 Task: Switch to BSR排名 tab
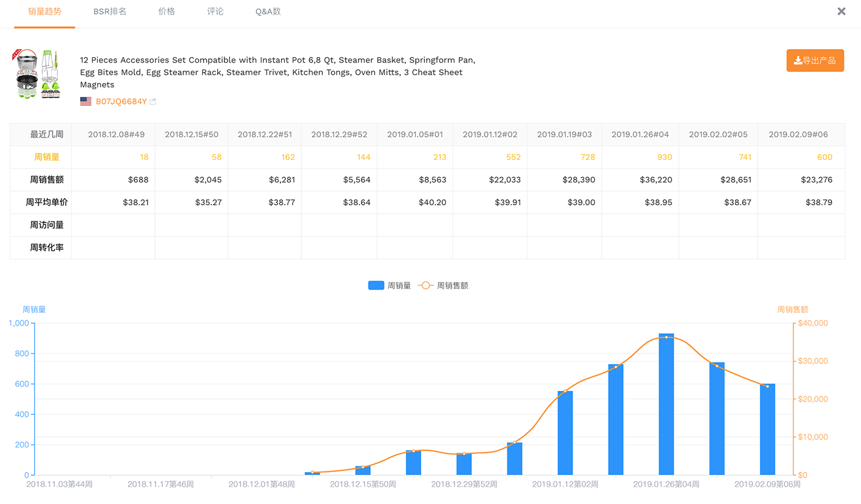[109, 12]
